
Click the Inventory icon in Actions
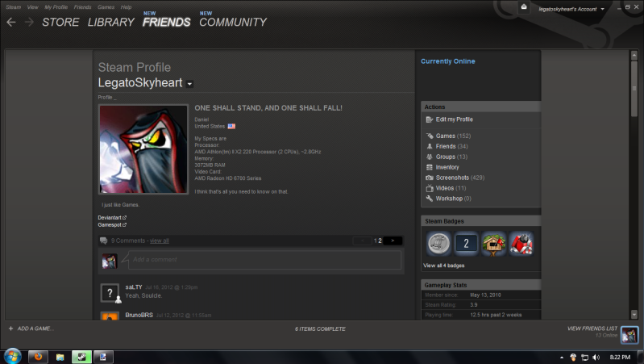pos(430,167)
